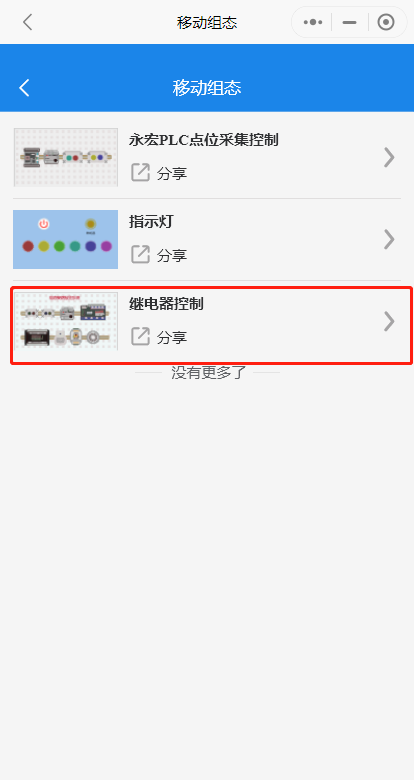
Task: Minimize the mini program with the dash icon
Action: click(x=350, y=22)
